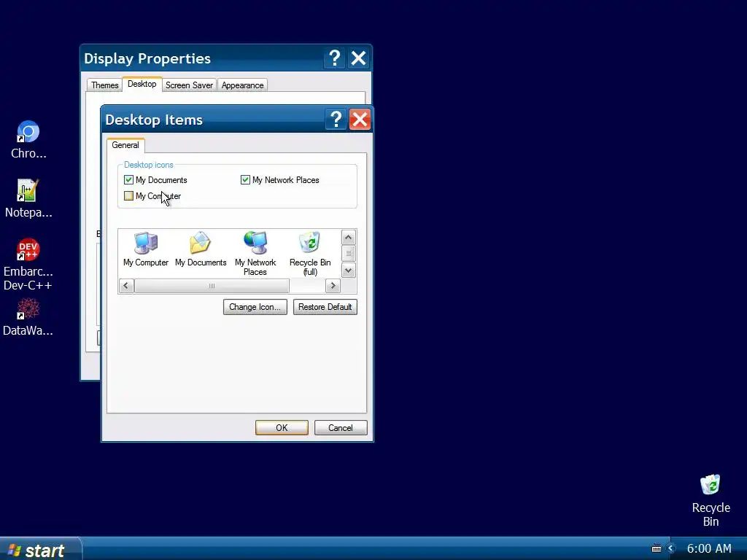Click the Embarcadero Dev-C++ desktop icon
Image resolution: width=747 pixels, height=560 pixels.
click(28, 265)
